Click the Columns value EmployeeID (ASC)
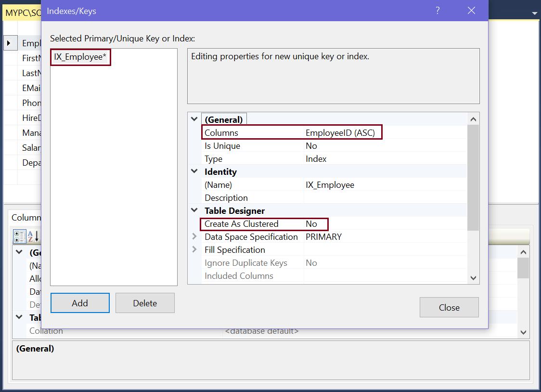 coord(340,132)
